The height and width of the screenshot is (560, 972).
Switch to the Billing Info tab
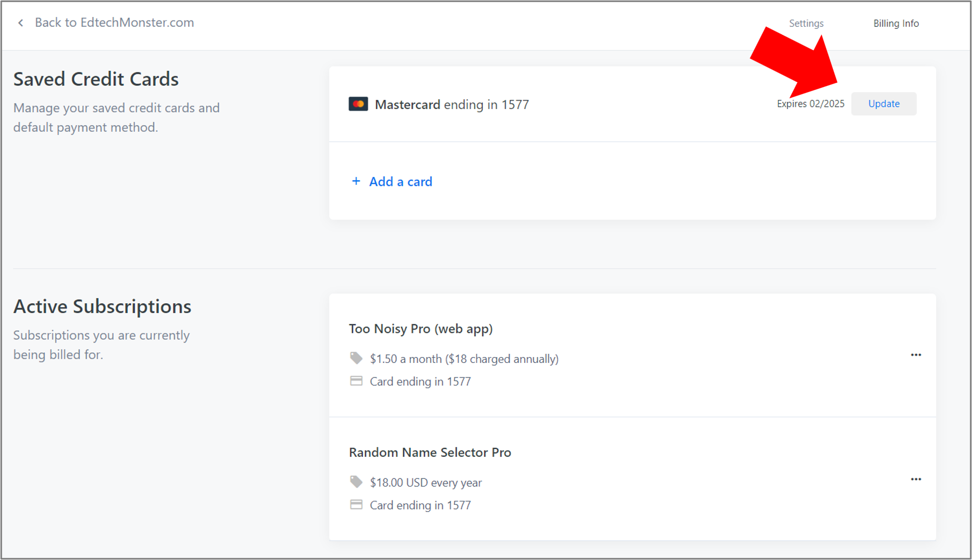[896, 23]
